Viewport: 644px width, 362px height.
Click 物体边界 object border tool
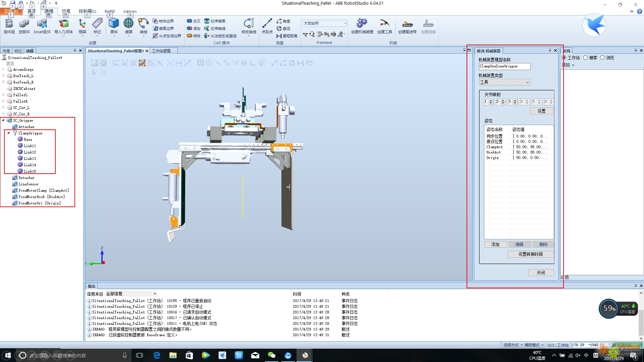(163, 21)
